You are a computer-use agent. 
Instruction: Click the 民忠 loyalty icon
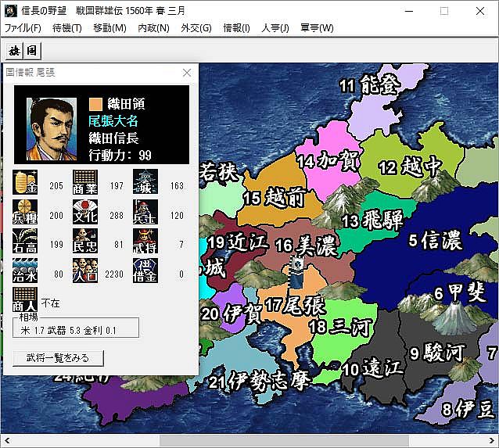tap(85, 241)
